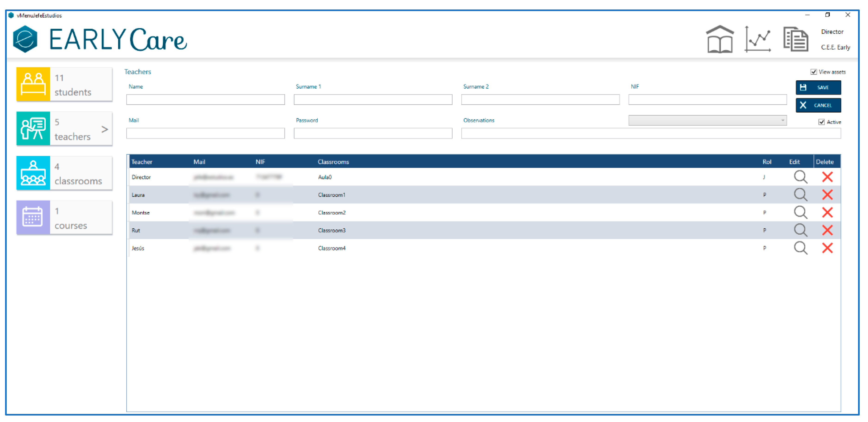Click the EARLY Care hexagon logo
This screenshot has width=868, height=422.
tap(25, 40)
